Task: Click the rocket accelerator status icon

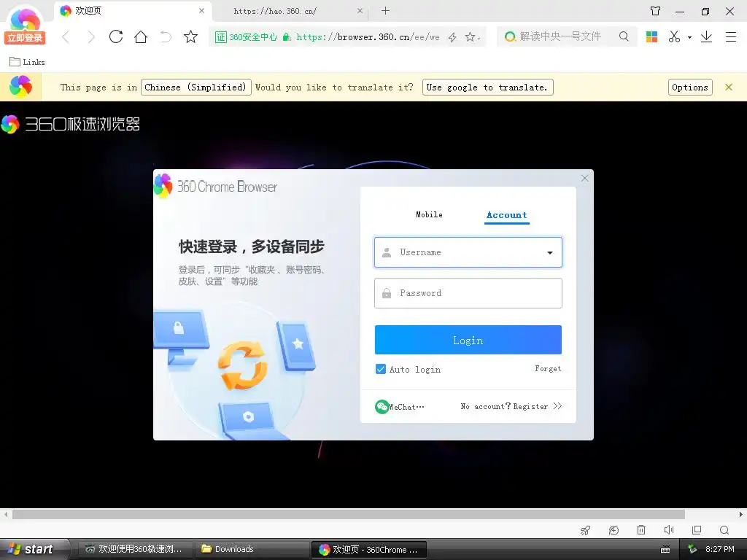Action: point(586,530)
